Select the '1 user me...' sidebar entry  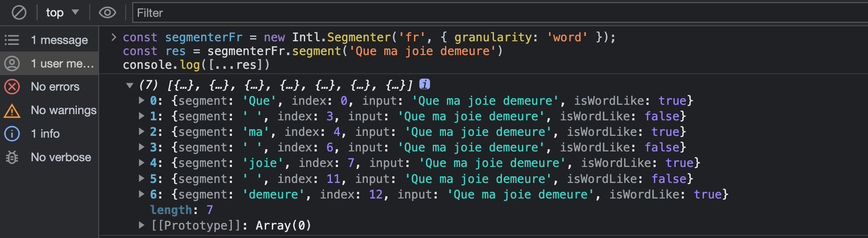[x=49, y=63]
